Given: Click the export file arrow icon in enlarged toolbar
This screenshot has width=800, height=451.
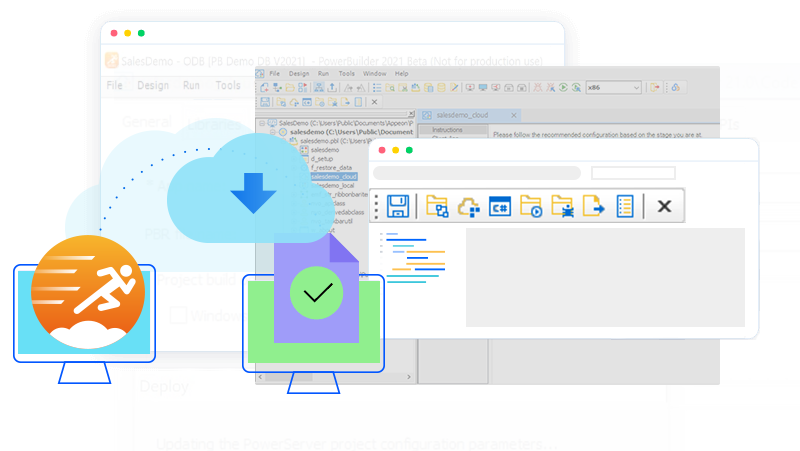Looking at the screenshot, I should point(593,207).
